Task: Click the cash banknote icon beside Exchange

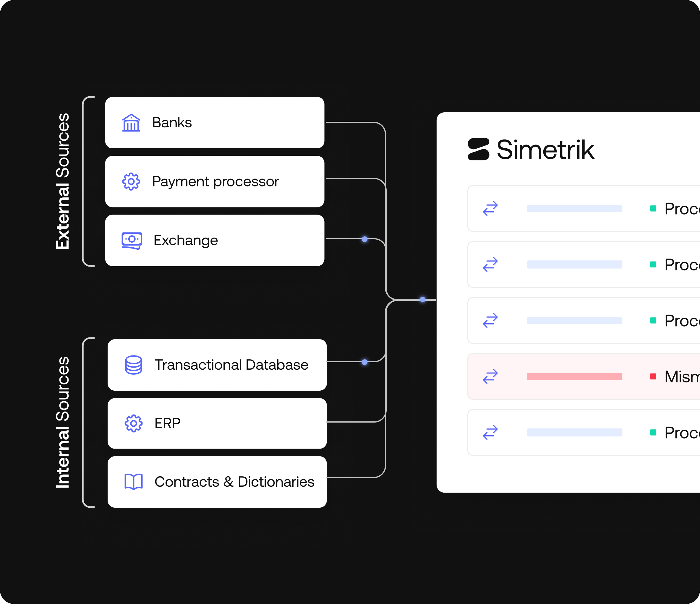Action: [132, 241]
